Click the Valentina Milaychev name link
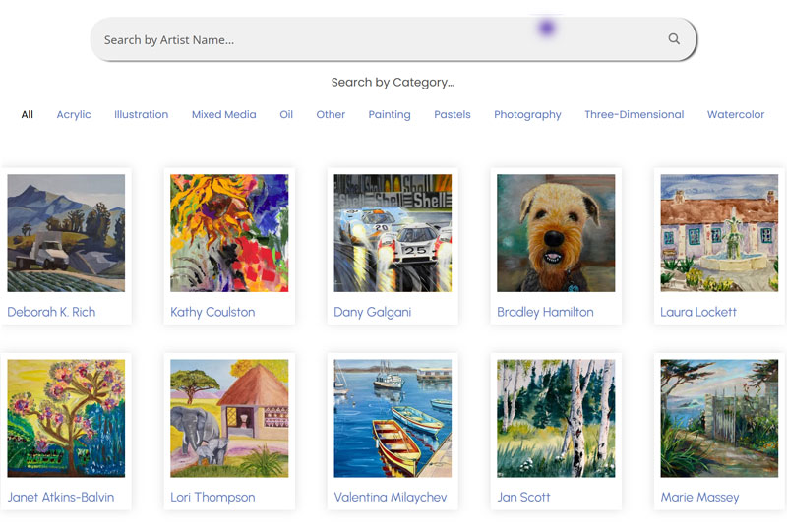This screenshot has height=532, width=787. [x=391, y=497]
